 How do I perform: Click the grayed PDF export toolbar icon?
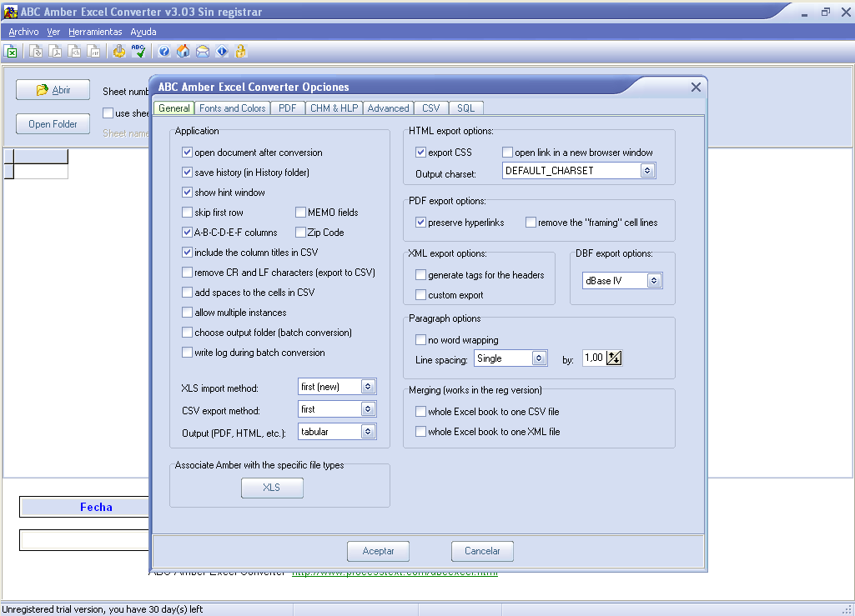55,51
